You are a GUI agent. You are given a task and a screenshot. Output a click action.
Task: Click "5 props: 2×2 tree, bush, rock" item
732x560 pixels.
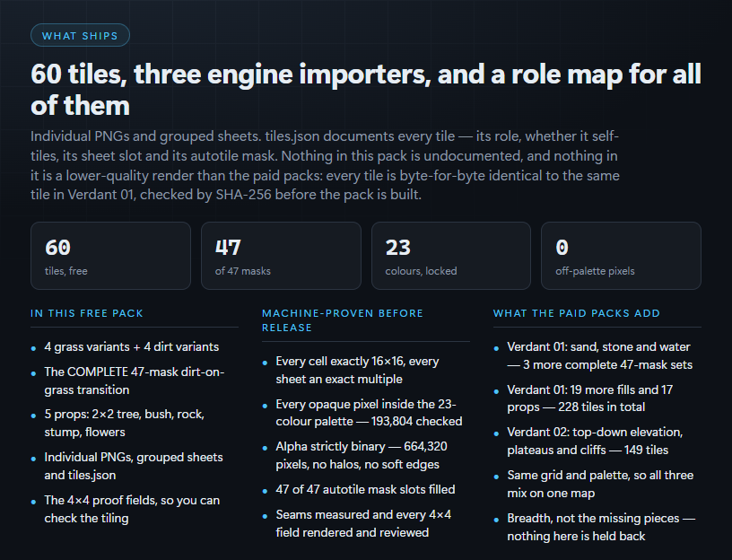click(x=124, y=424)
